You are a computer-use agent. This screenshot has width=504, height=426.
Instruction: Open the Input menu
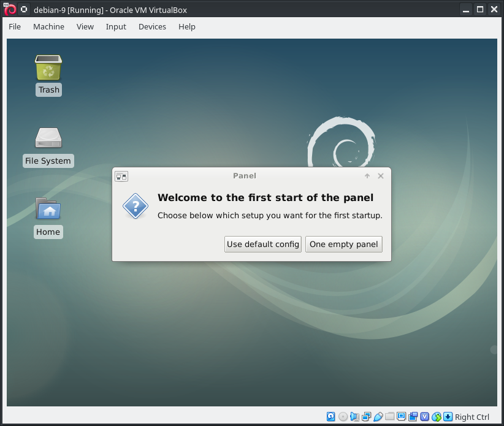coord(116,27)
